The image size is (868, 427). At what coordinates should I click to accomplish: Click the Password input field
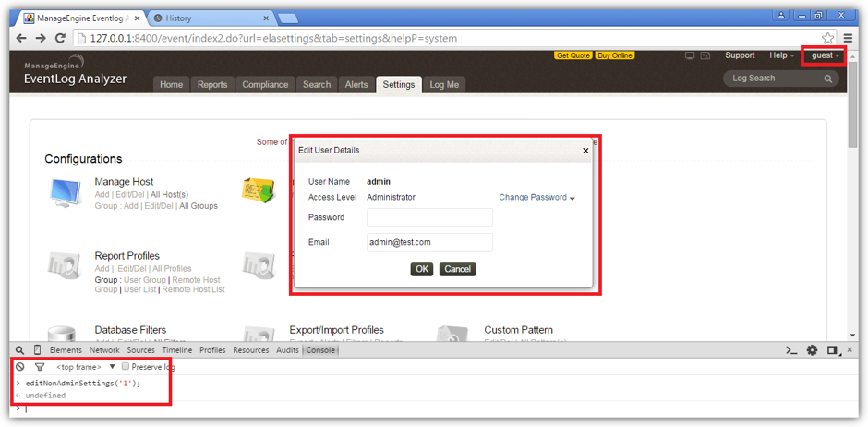429,217
